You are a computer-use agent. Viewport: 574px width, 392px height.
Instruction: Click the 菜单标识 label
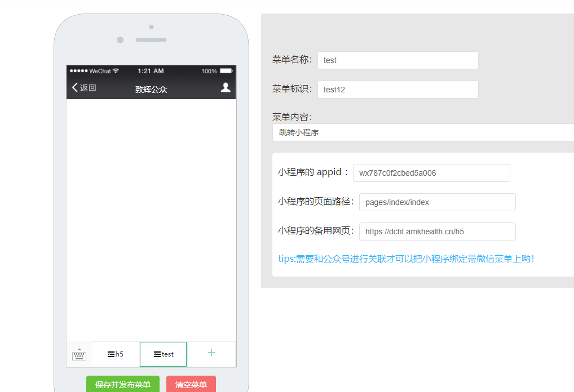292,89
